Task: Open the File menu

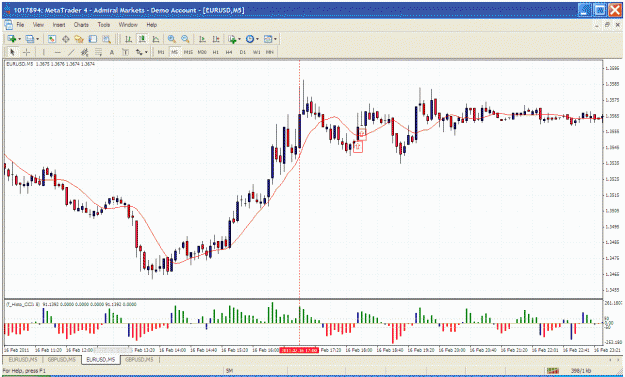Action: pyautogui.click(x=20, y=25)
